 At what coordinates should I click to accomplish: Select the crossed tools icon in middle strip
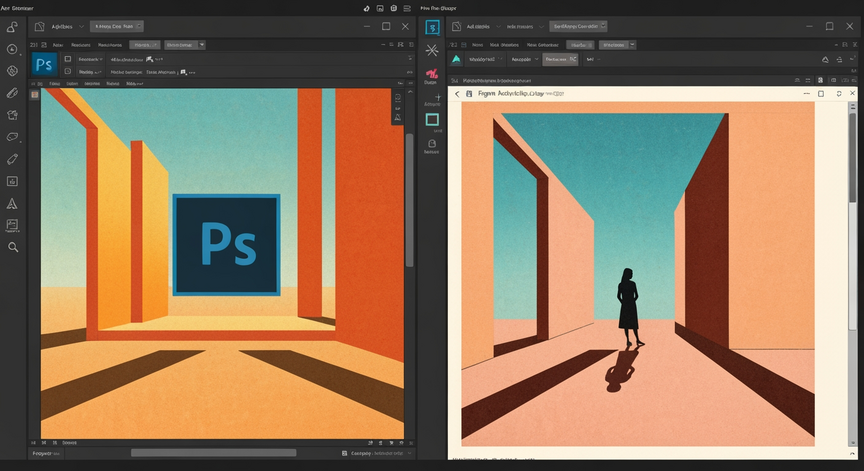(x=432, y=51)
